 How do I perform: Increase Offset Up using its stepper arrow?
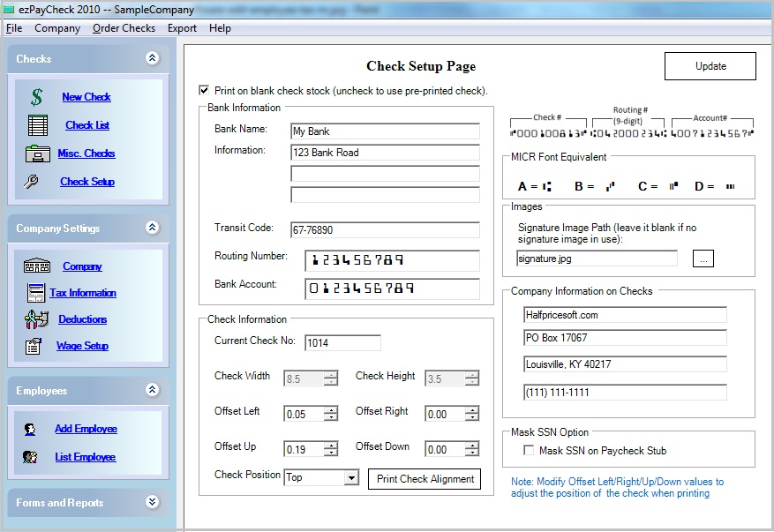(x=332, y=444)
